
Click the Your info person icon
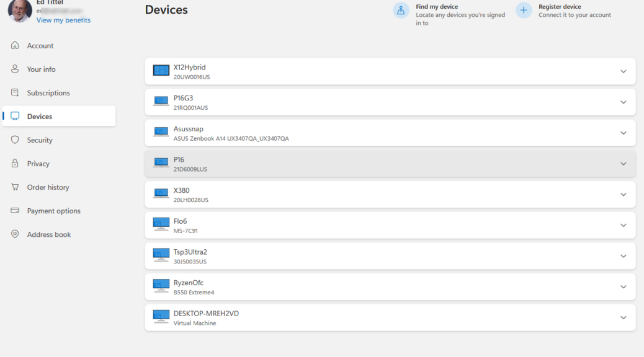(x=15, y=69)
